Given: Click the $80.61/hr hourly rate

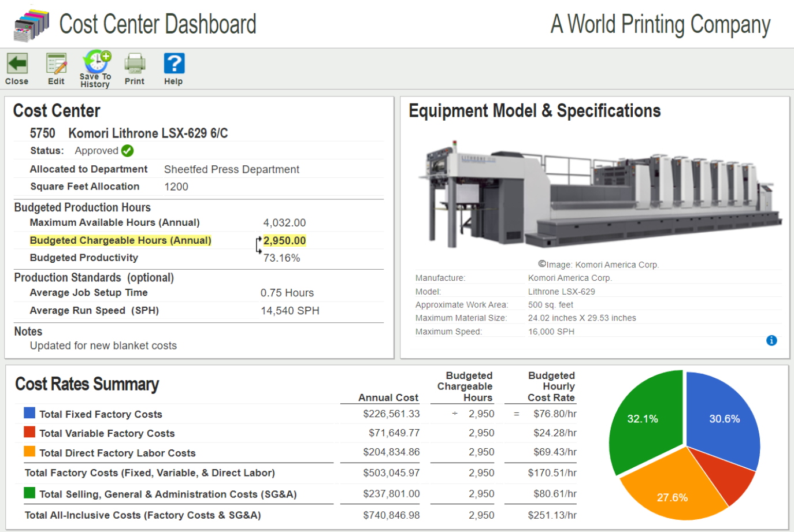Looking at the screenshot, I should click(x=555, y=494).
